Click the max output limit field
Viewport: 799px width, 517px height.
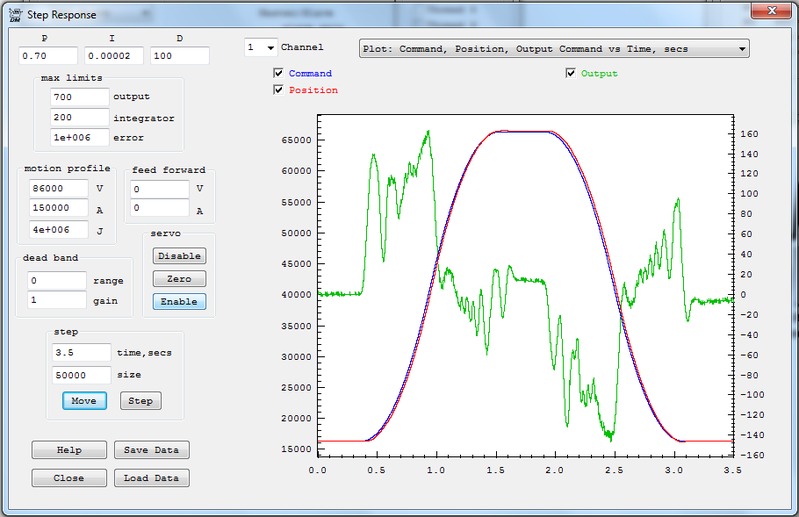(x=79, y=98)
